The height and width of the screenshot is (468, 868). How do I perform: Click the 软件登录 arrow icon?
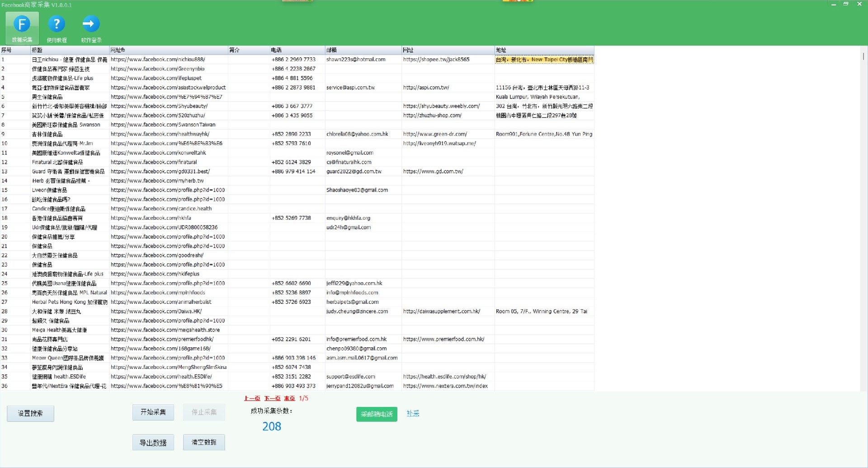click(91, 28)
